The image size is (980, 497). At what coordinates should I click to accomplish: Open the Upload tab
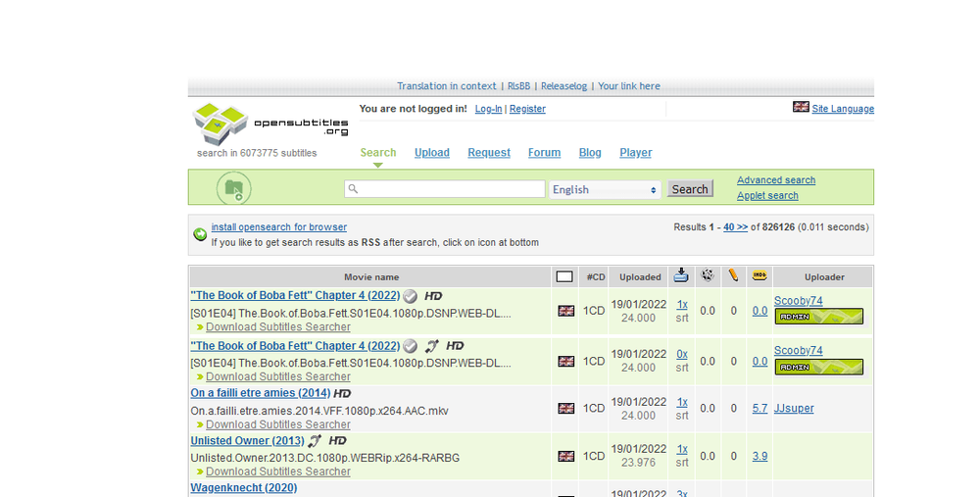click(x=431, y=153)
